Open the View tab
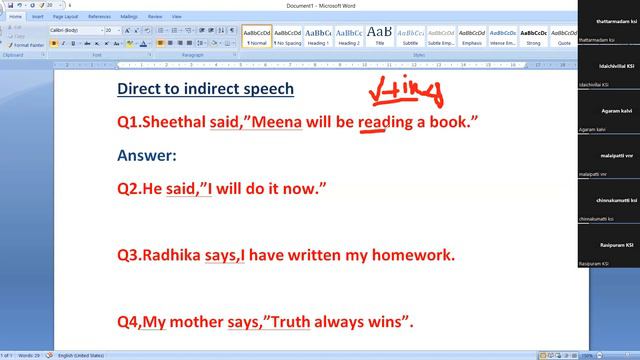The image size is (640, 360). (176, 17)
